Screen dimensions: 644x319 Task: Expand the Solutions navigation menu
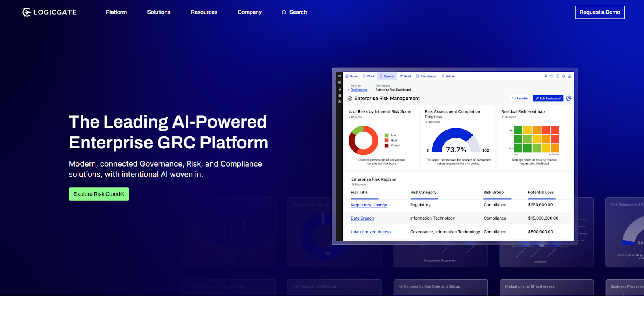click(x=159, y=12)
